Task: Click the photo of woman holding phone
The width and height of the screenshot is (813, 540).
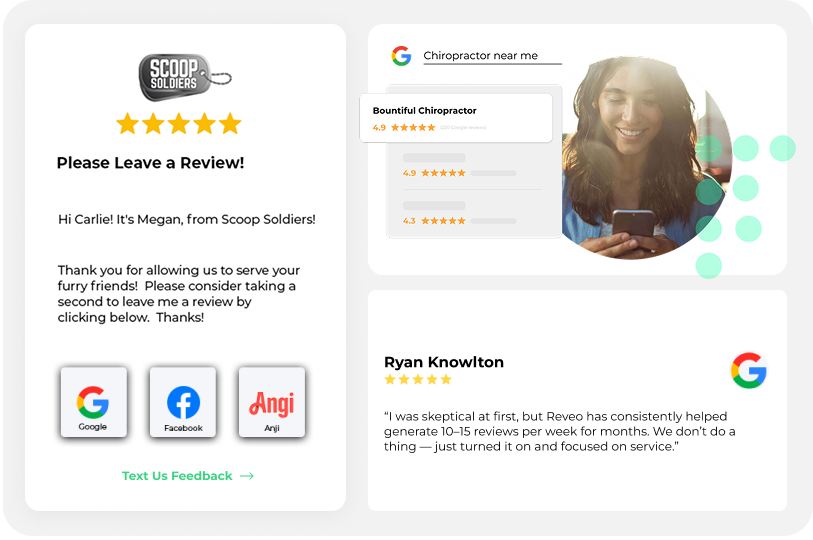Action: coord(647,158)
